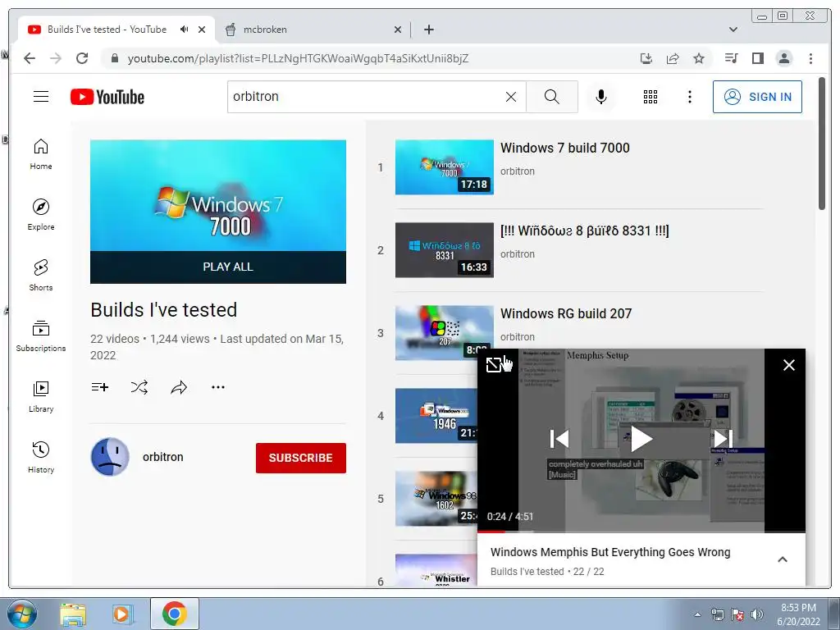Save playlist with add-to-queue icon
840x630 pixels.
[x=99, y=387]
